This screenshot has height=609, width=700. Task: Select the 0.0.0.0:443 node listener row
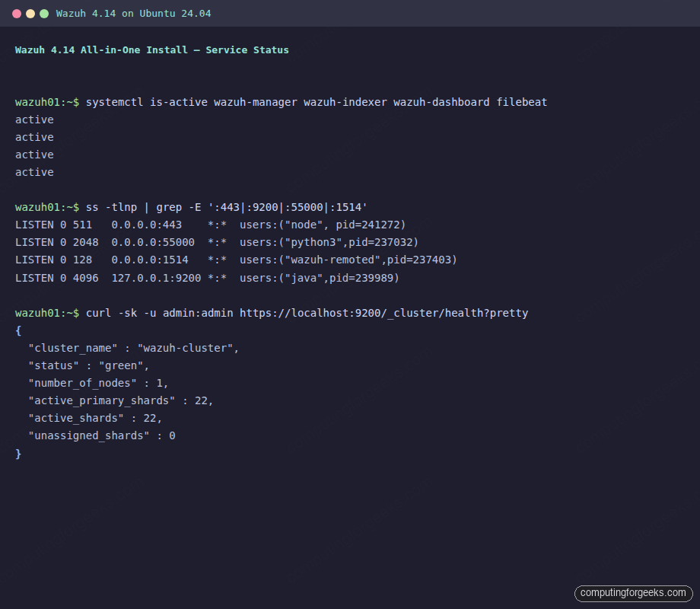(210, 225)
